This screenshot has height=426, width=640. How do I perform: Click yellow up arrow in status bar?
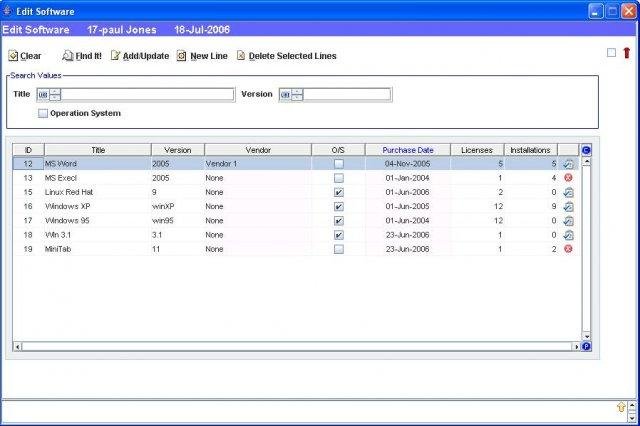[x=621, y=407]
